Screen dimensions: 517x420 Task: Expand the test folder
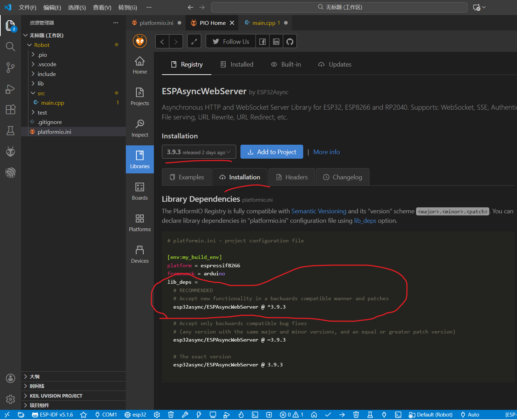33,112
